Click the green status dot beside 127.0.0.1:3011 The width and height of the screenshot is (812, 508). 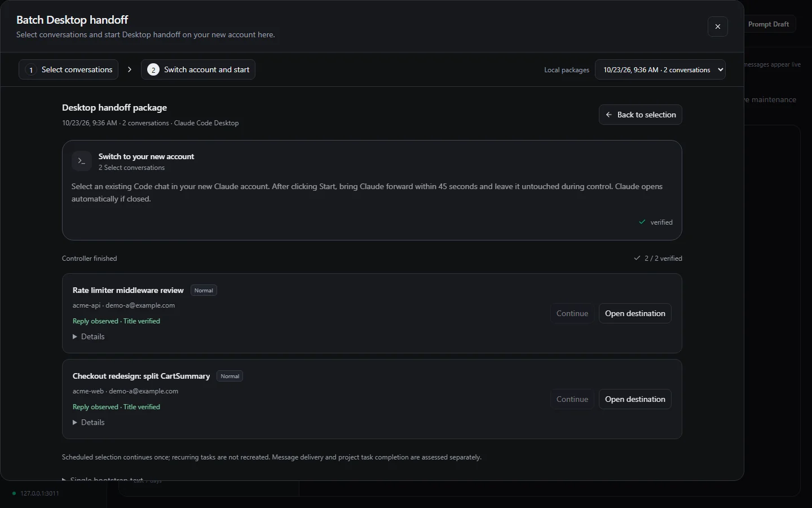pyautogui.click(x=14, y=493)
